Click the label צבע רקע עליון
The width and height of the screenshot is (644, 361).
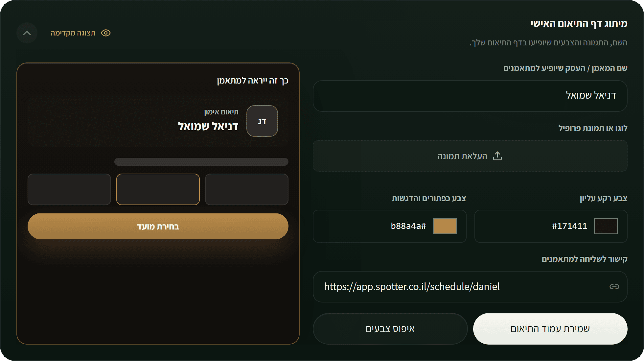click(604, 198)
